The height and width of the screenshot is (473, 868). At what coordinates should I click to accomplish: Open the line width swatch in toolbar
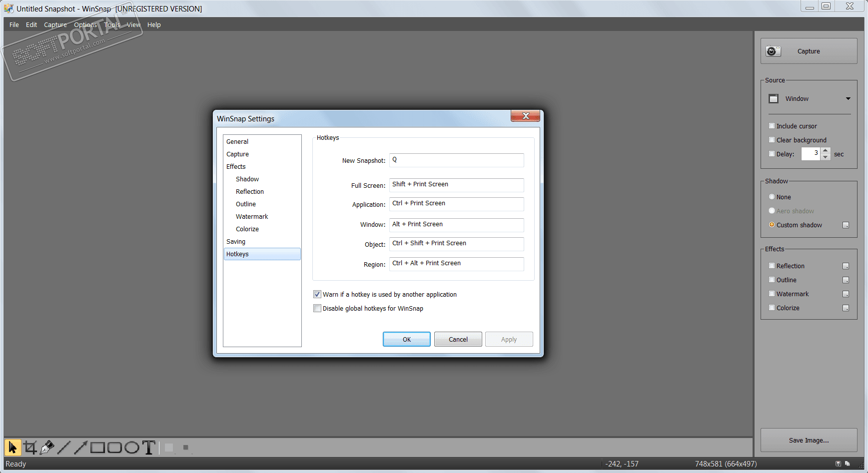coord(186,448)
